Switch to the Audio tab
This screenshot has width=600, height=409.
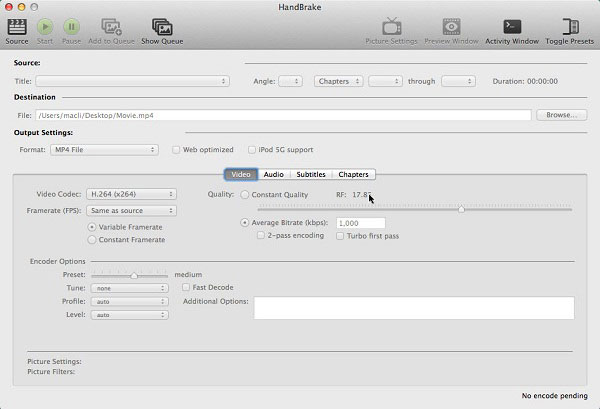(x=274, y=174)
